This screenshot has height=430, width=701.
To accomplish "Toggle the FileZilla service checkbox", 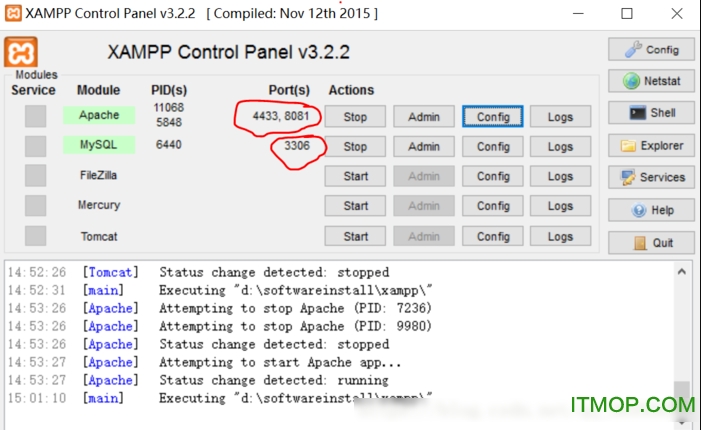I will [x=35, y=176].
